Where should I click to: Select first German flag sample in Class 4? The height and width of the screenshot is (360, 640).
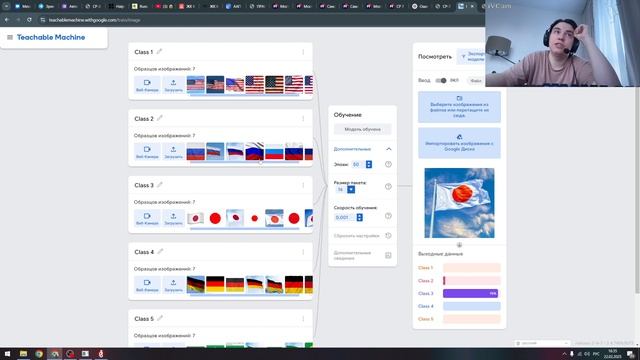click(196, 285)
